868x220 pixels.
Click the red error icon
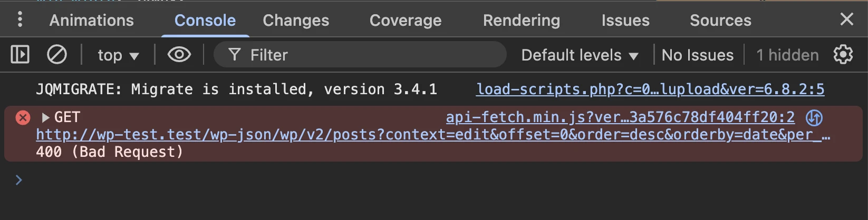coord(23,117)
